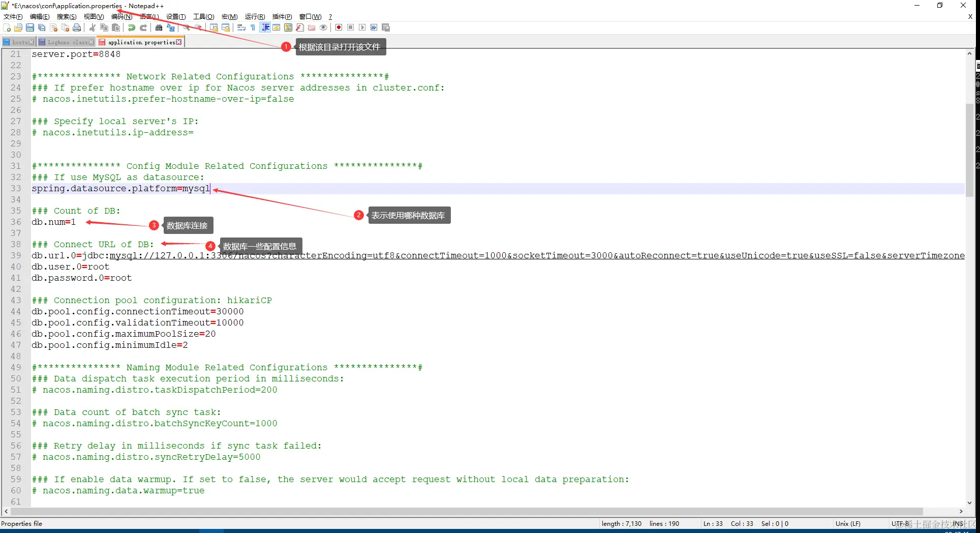Screen dimensions: 980x533
Task: Switch to the LogAnno.class tab
Action: (x=66, y=42)
